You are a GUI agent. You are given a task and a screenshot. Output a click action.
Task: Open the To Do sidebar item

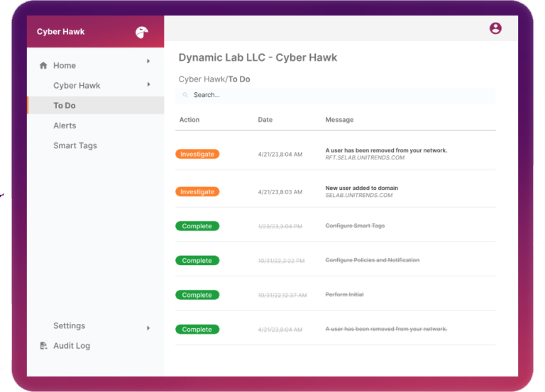coord(96,105)
